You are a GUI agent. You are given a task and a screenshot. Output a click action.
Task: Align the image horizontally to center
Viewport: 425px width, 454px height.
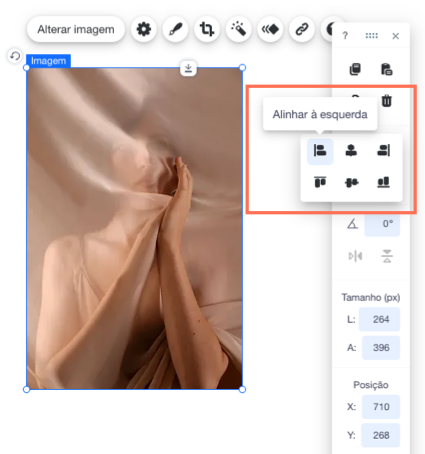point(351,151)
